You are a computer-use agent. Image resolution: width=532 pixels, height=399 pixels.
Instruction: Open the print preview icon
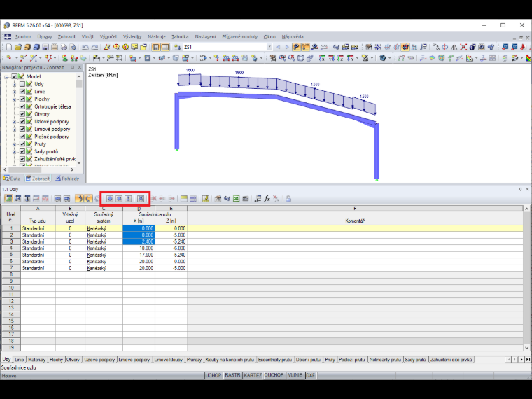click(x=73, y=47)
